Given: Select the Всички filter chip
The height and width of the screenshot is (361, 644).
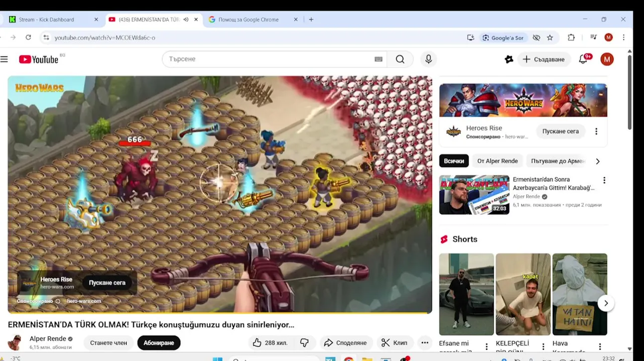Looking at the screenshot, I should pos(454,161).
